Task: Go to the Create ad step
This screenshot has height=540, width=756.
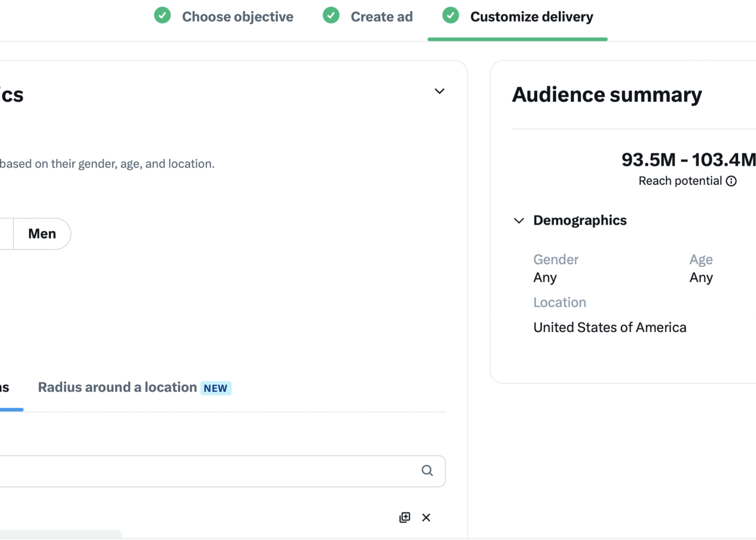Action: [381, 17]
